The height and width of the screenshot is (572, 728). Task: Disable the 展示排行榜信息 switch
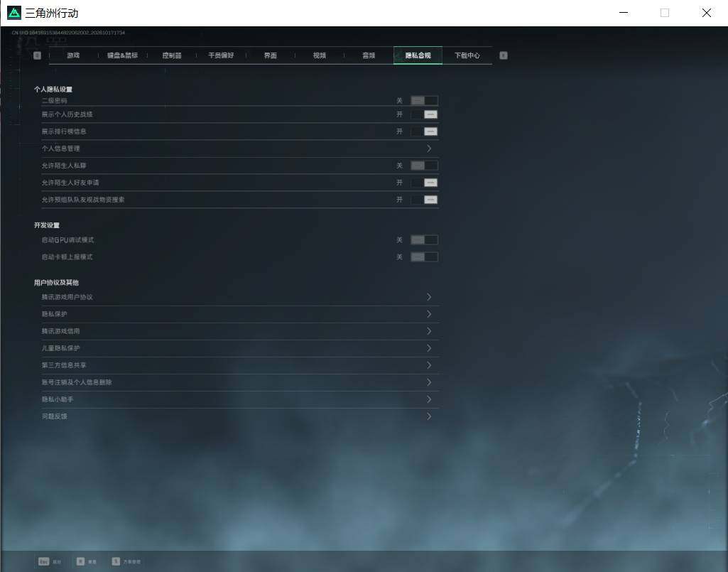click(424, 131)
